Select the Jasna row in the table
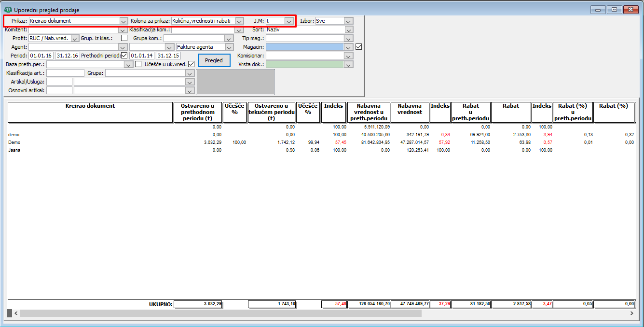 (321, 150)
